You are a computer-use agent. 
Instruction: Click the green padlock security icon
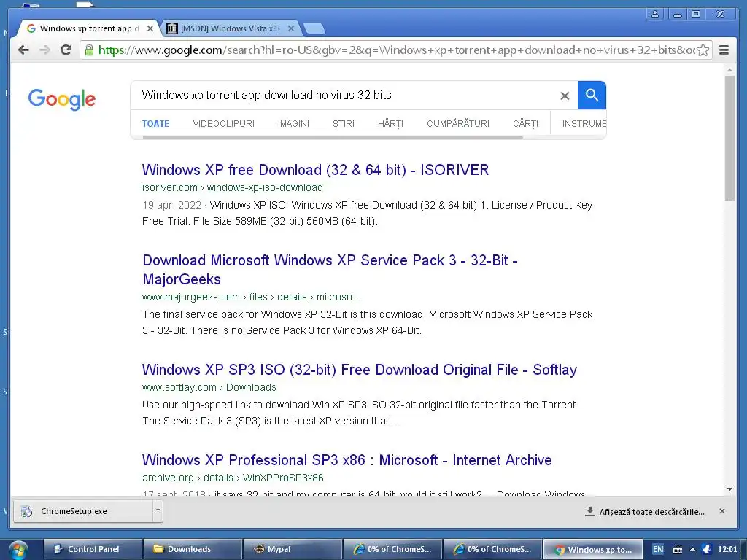[x=89, y=50]
